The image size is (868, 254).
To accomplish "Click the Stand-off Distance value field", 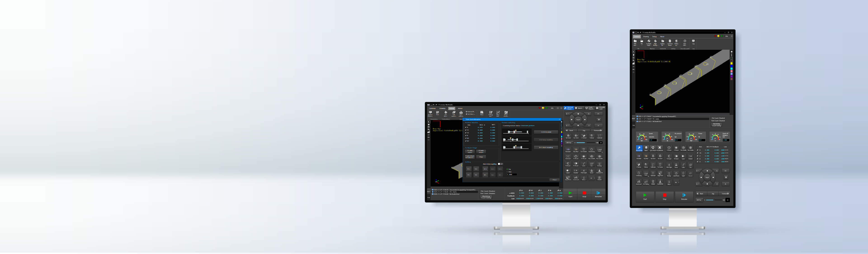I will tap(726, 140).
